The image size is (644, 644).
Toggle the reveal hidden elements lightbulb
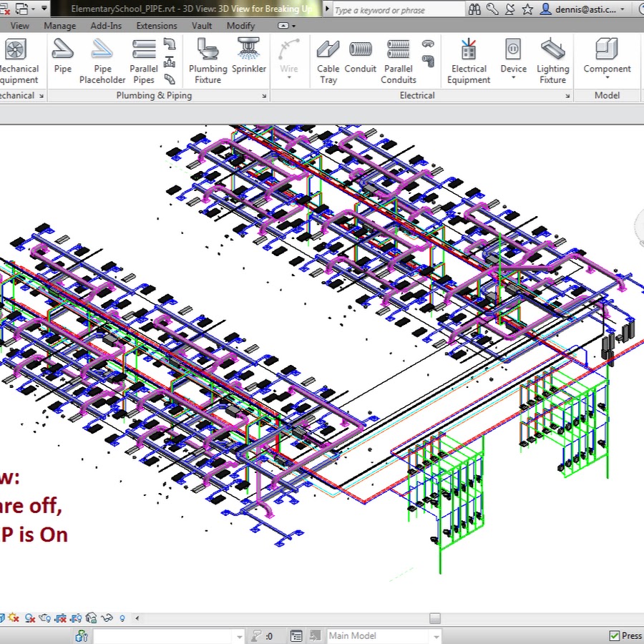pos(122,618)
